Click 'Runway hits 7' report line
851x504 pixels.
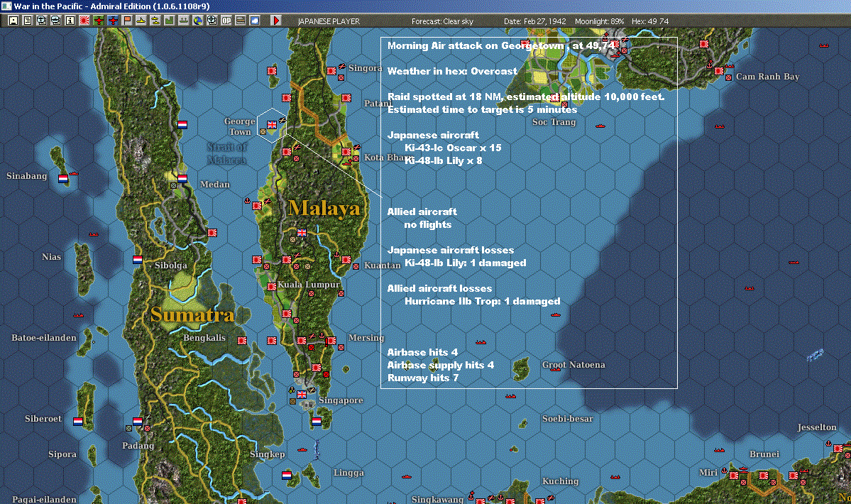pos(423,378)
